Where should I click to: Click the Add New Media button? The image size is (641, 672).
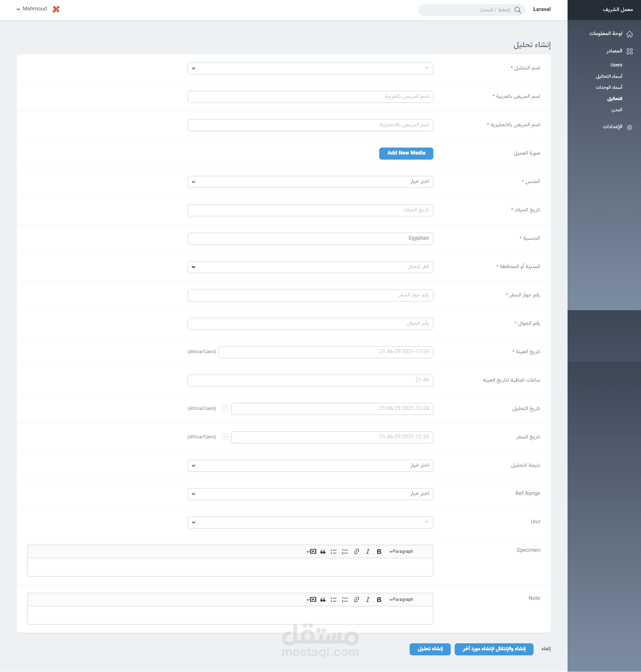coord(406,153)
